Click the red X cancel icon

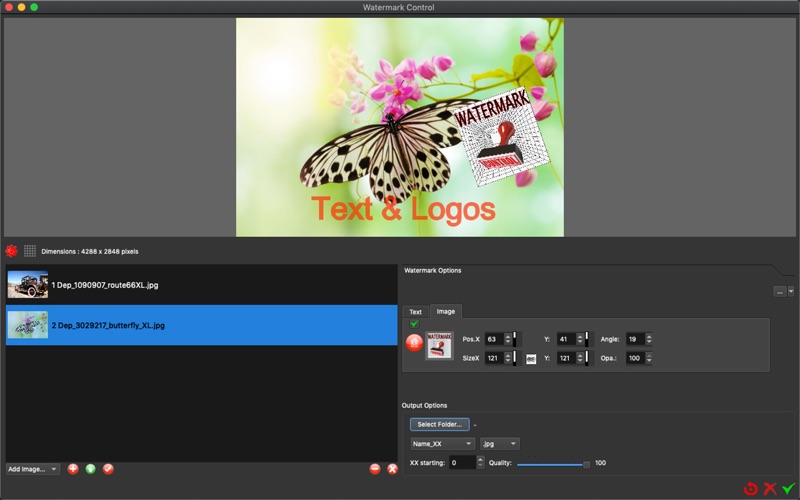click(770, 489)
